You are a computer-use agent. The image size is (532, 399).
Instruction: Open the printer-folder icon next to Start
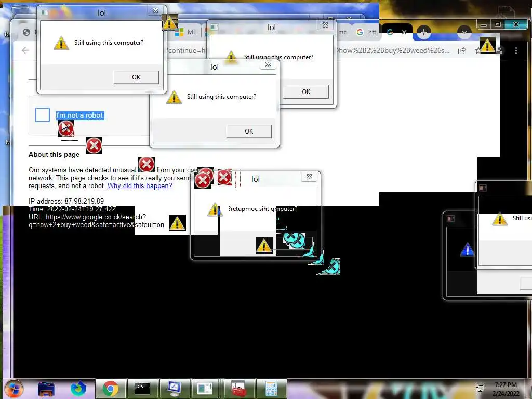(x=46, y=389)
